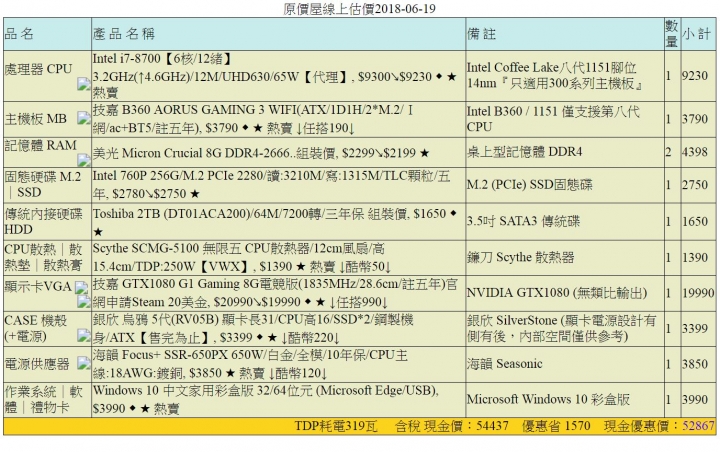The width and height of the screenshot is (720, 452).
Task: Select the Scythe SCMG-5100 description
Action: (x=242, y=257)
